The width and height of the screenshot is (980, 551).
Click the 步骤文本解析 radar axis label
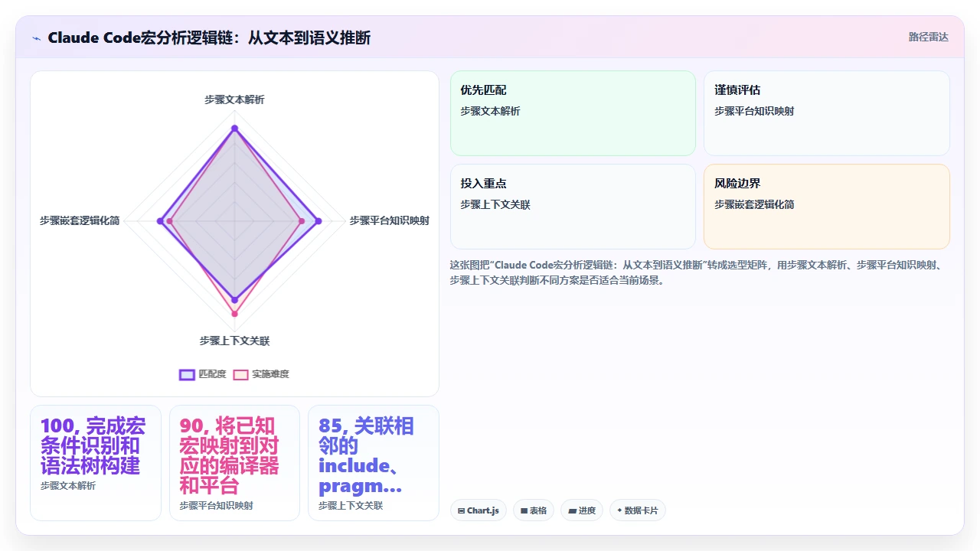tap(234, 99)
